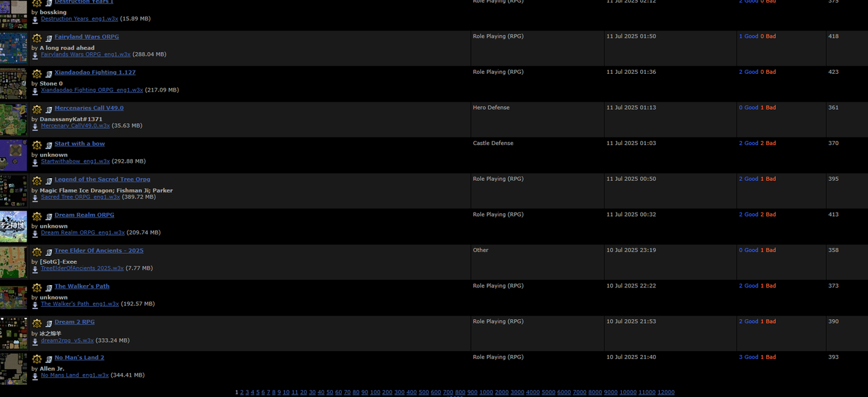Click author name DanassanyKat#1371

(x=71, y=119)
